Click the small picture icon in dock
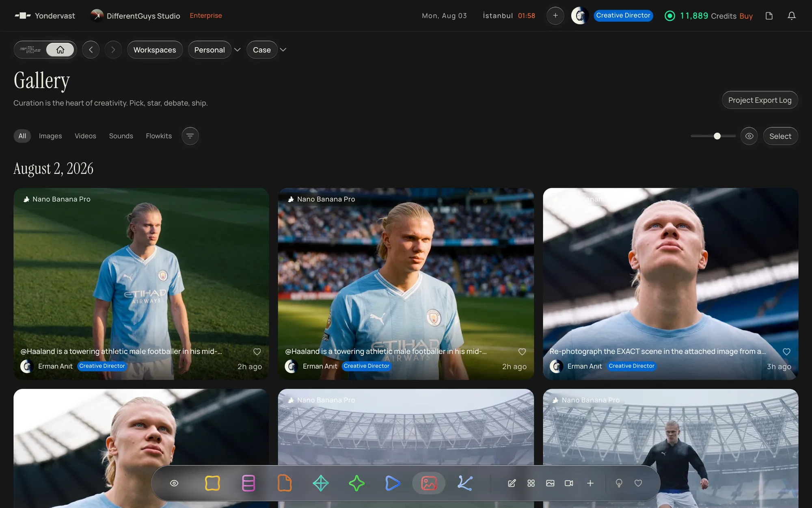812x508 pixels. pos(550,483)
